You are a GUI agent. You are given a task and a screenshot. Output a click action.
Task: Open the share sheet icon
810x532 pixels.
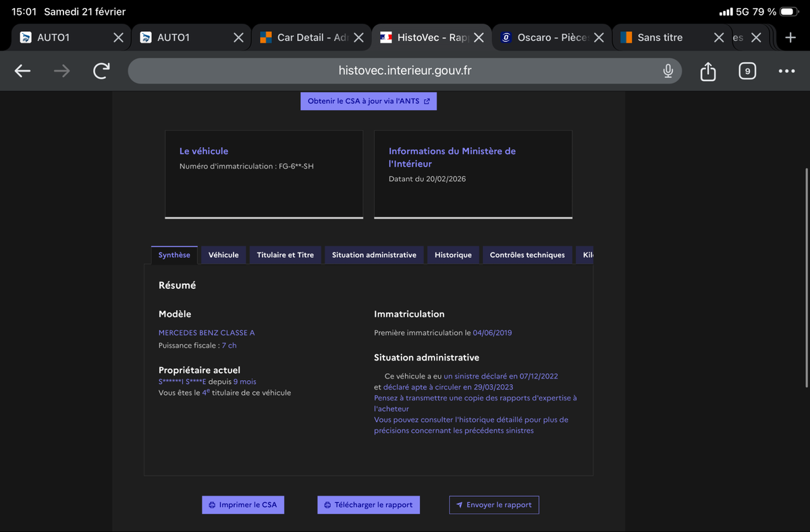click(x=707, y=71)
